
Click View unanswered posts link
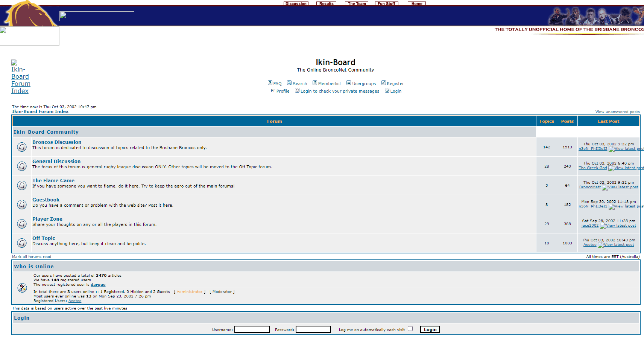point(617,112)
